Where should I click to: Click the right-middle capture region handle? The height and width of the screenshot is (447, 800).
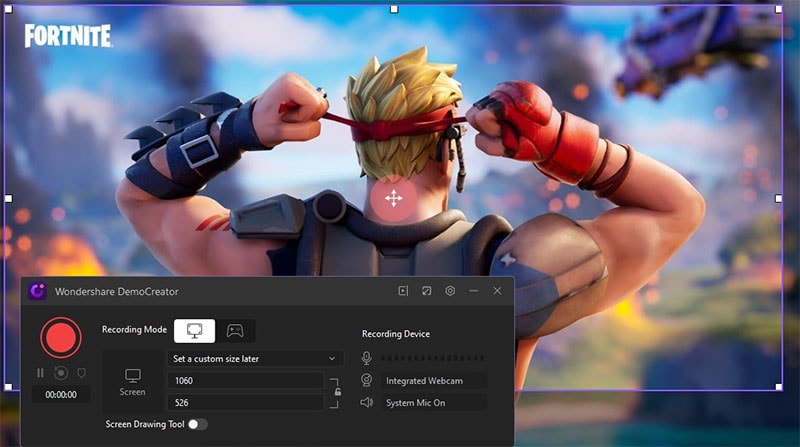[x=779, y=198]
